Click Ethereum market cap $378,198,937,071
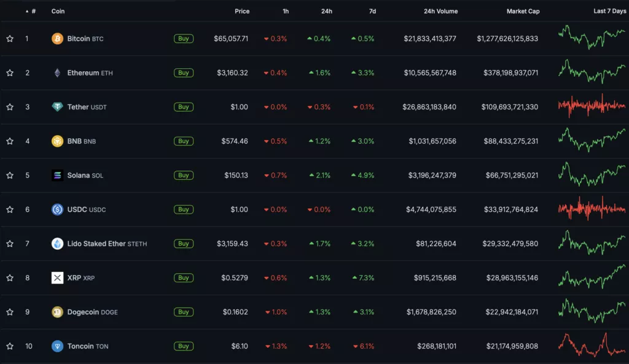629x364 pixels. click(x=510, y=72)
